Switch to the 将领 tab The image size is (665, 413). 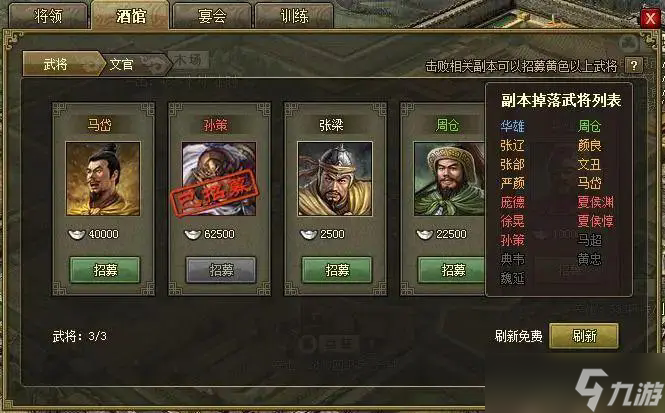(x=48, y=16)
